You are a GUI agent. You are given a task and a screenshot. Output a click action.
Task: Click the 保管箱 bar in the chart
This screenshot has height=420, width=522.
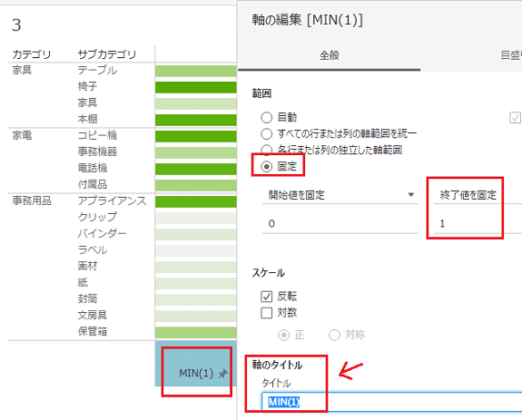coord(196,332)
